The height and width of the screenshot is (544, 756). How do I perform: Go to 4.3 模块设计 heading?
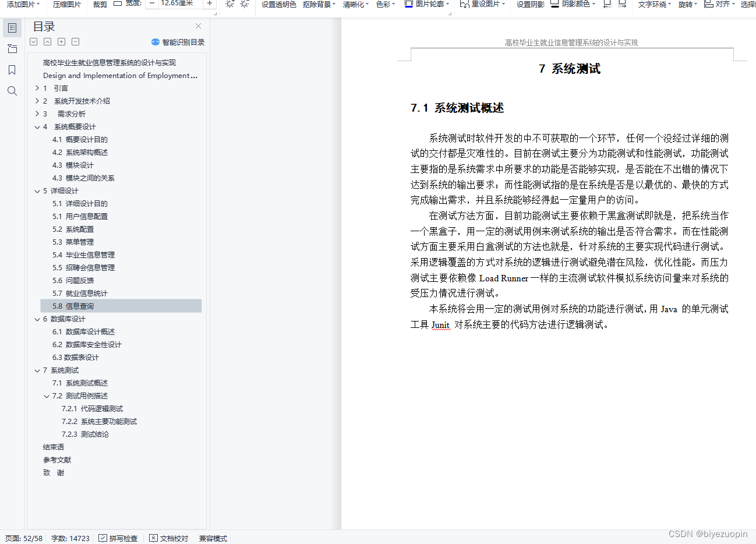tap(73, 165)
